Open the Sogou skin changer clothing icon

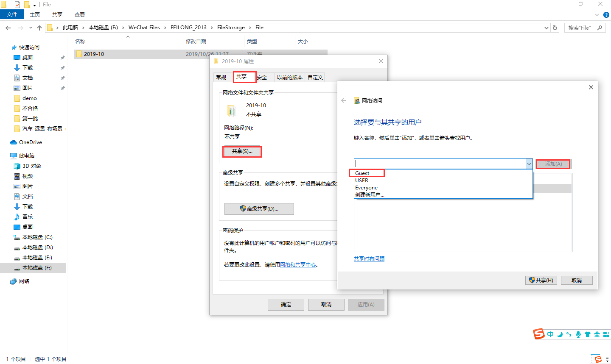click(x=588, y=334)
